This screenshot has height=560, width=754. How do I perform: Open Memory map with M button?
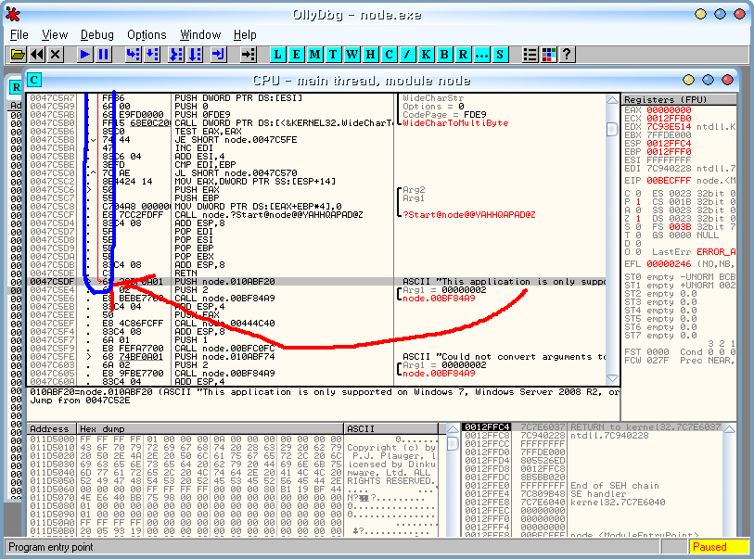(x=315, y=55)
